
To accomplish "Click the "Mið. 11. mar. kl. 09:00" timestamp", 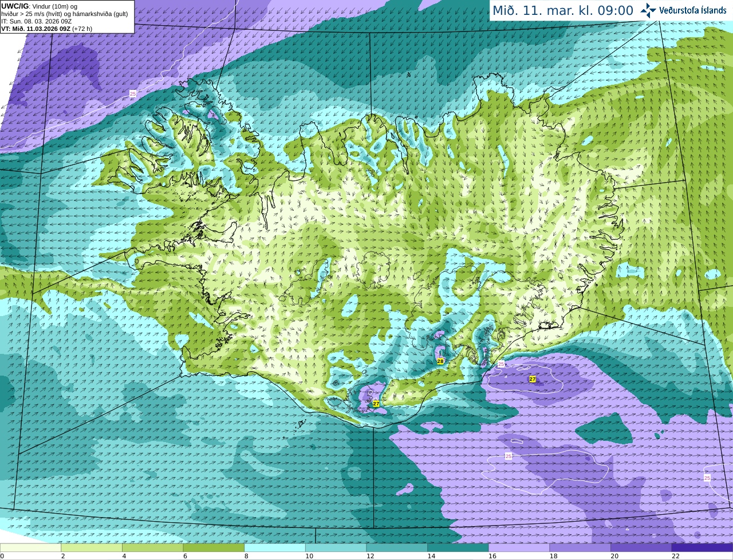I will point(563,11).
